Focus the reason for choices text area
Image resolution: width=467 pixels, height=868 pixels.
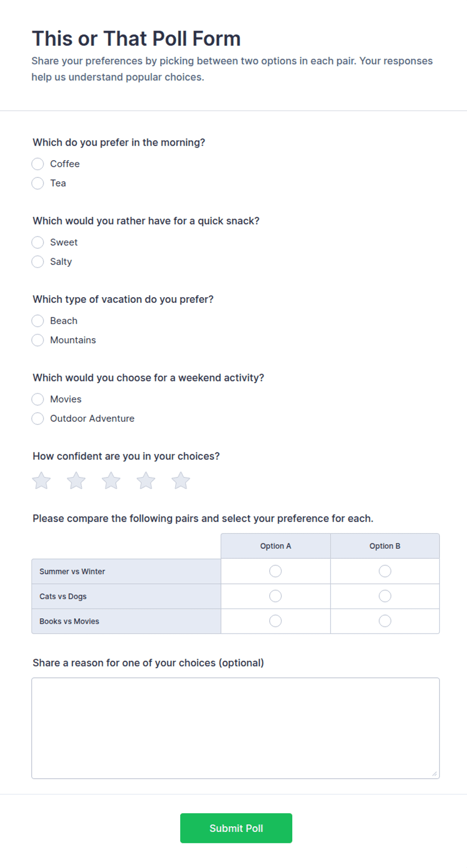(236, 728)
